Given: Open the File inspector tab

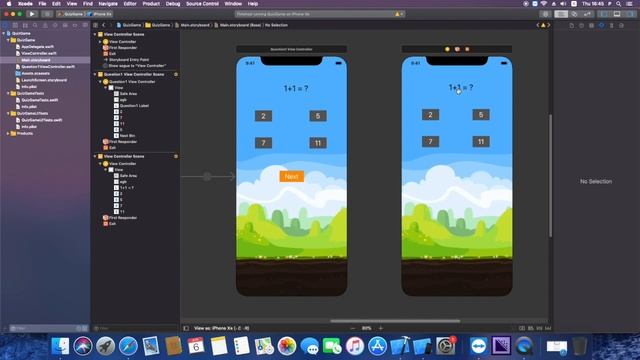Looking at the screenshot, I should (571, 25).
